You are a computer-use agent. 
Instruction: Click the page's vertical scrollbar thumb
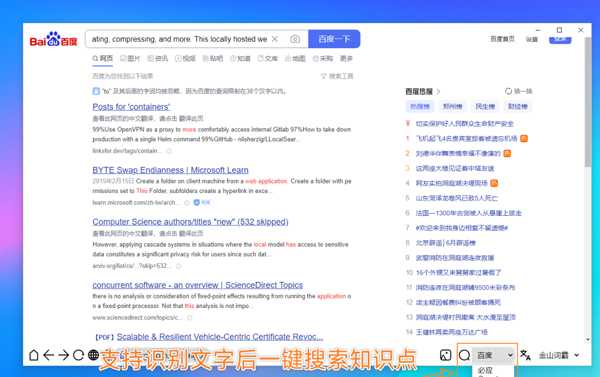coord(588,101)
